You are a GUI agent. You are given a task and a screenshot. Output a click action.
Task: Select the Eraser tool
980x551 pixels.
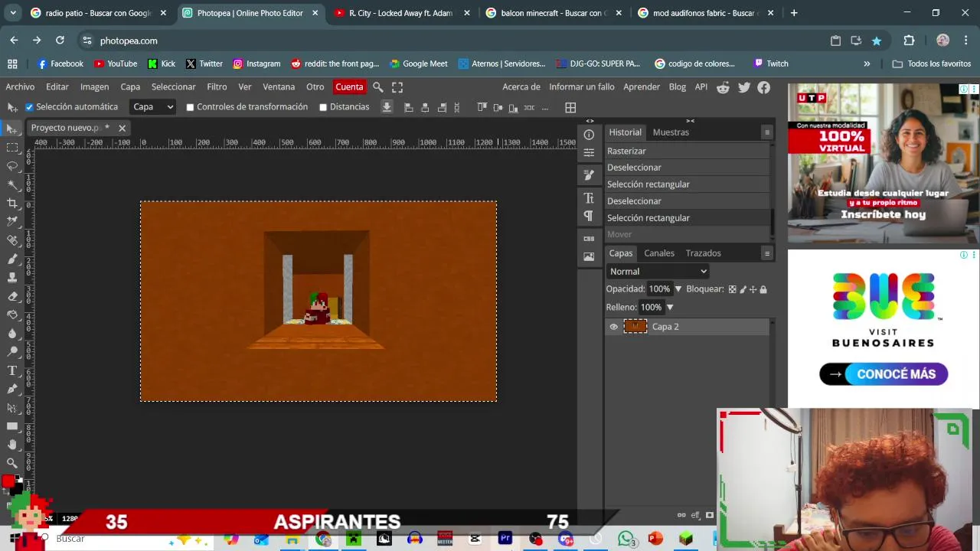click(12, 296)
